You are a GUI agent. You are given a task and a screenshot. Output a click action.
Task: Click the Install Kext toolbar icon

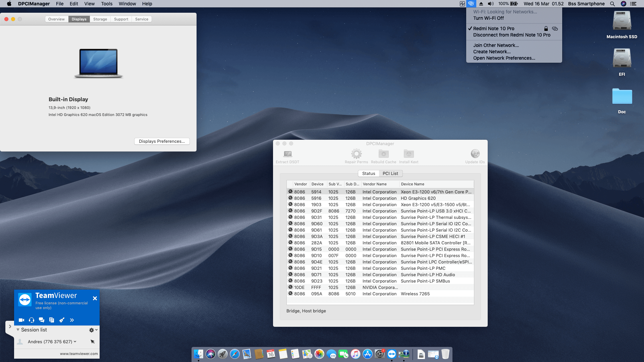click(x=409, y=154)
